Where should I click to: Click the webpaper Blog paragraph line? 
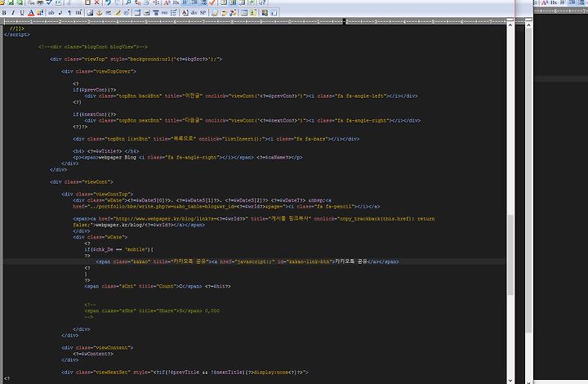(x=188, y=157)
